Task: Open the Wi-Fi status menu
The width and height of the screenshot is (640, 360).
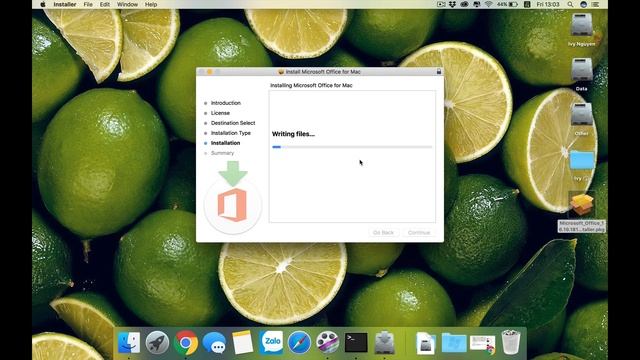Action: click(x=489, y=4)
